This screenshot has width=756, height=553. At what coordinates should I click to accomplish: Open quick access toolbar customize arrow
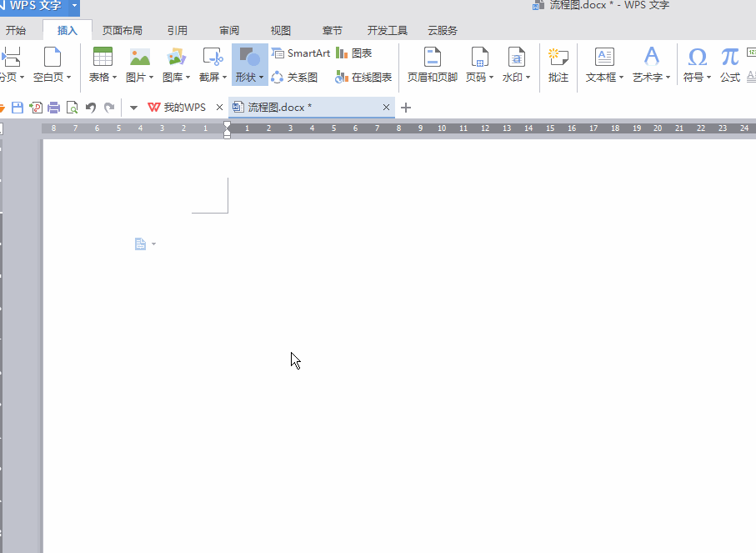tap(134, 108)
